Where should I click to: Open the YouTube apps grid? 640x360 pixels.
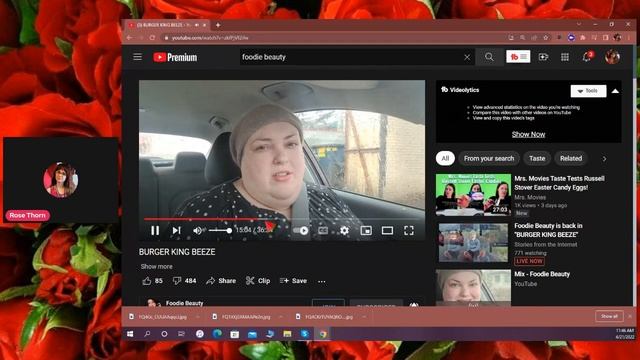click(565, 57)
